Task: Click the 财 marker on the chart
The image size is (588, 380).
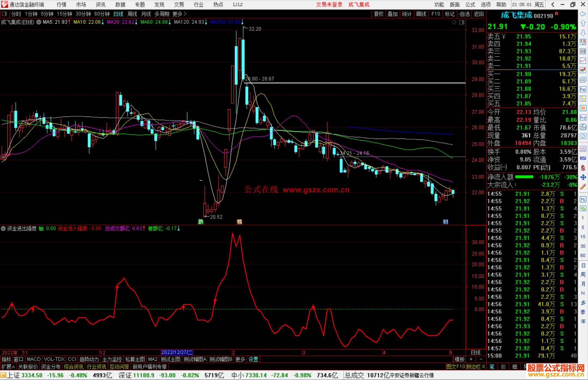Action: coord(445,222)
